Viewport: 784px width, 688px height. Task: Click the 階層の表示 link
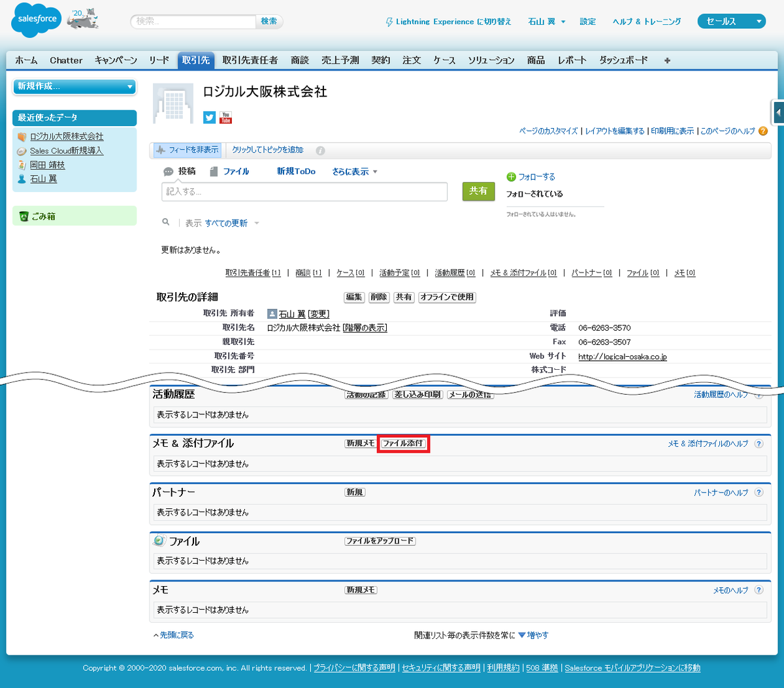click(x=365, y=328)
